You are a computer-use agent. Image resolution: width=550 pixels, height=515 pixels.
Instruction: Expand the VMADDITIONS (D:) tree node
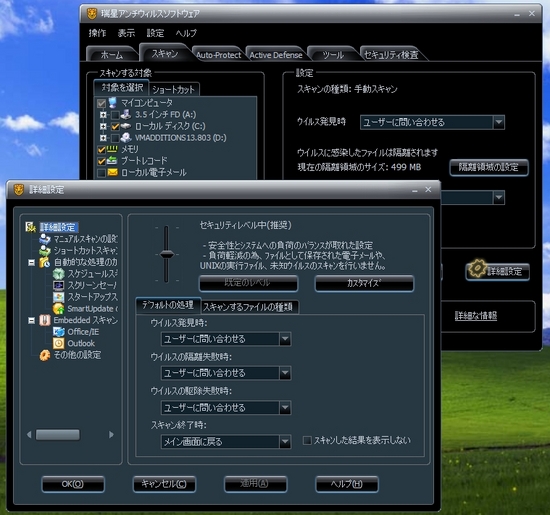tap(103, 138)
